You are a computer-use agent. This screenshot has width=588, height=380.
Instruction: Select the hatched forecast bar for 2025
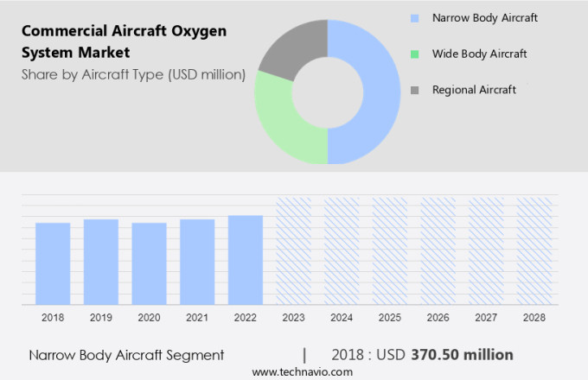pyautogui.click(x=390, y=250)
